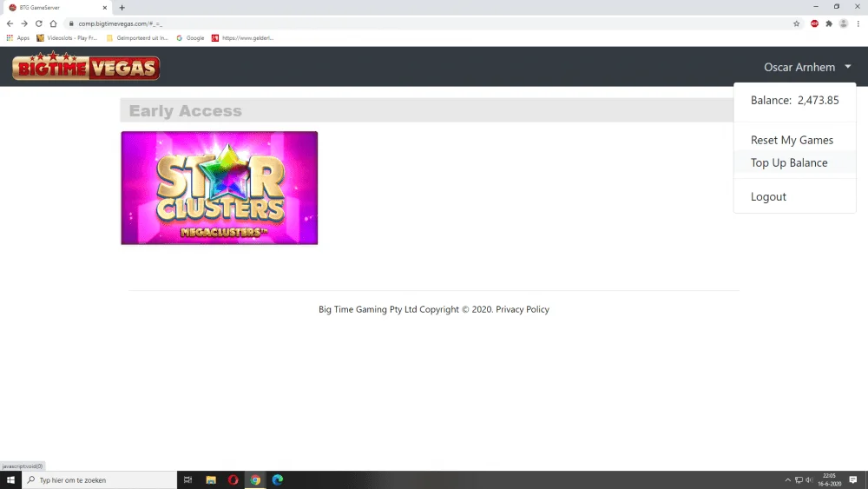Screen dimensions: 868x489
Task: Click the Chrome profile avatar icon
Action: (843, 23)
